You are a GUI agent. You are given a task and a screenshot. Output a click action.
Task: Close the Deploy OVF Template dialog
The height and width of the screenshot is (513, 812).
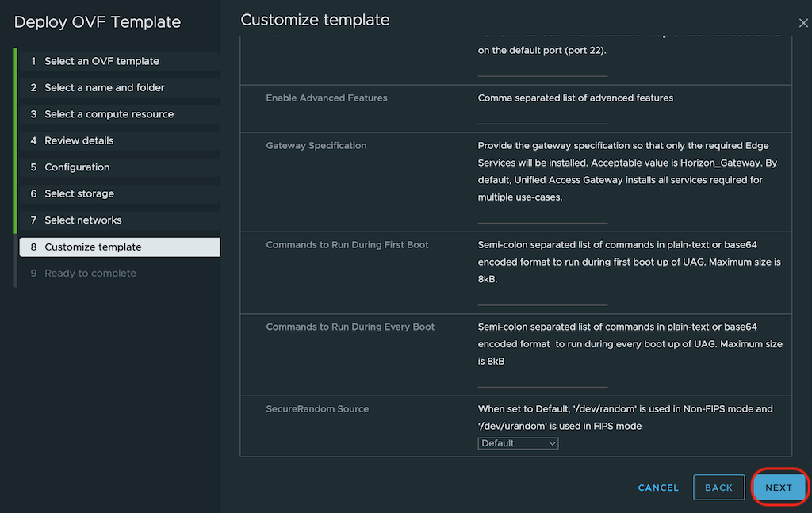tap(803, 24)
